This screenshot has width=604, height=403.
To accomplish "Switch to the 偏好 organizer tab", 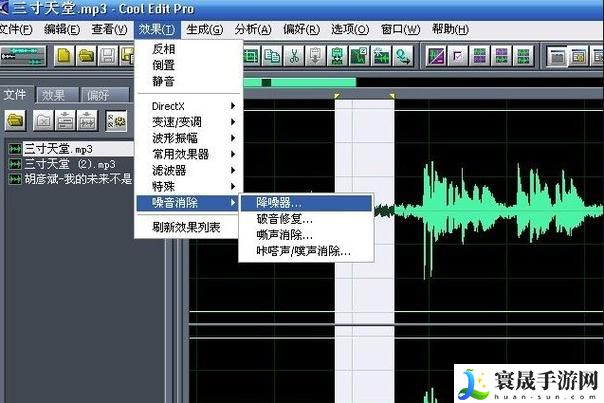I will coord(105,95).
